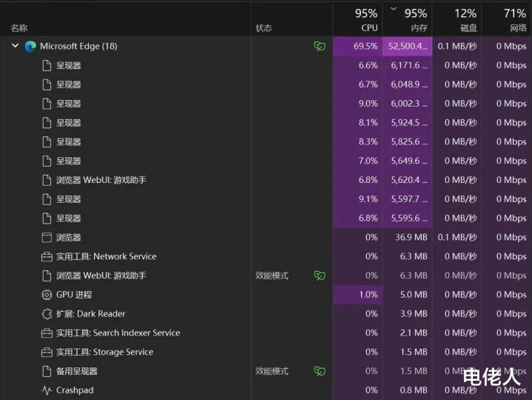
Task: Click the 8.1% CPU cell
Action: tap(357, 122)
